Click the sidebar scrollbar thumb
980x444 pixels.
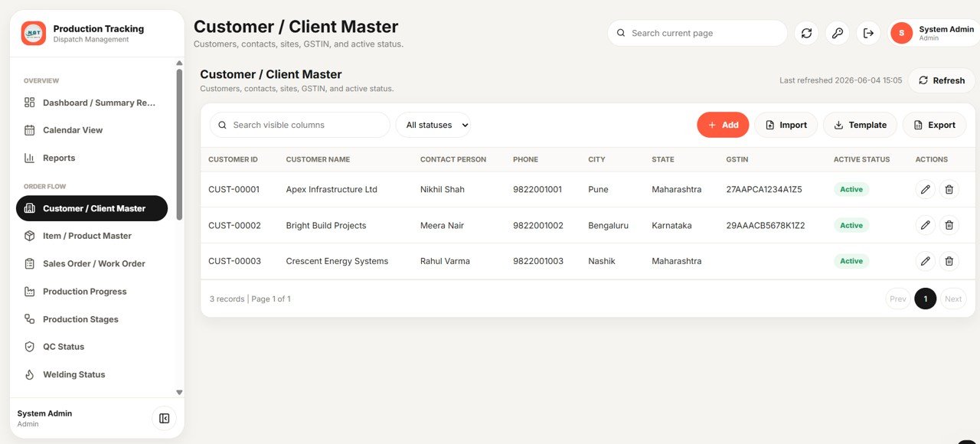179,145
